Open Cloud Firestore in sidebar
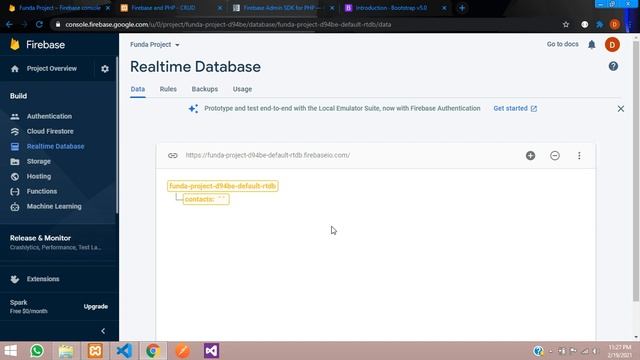640x360 pixels. coord(50,131)
